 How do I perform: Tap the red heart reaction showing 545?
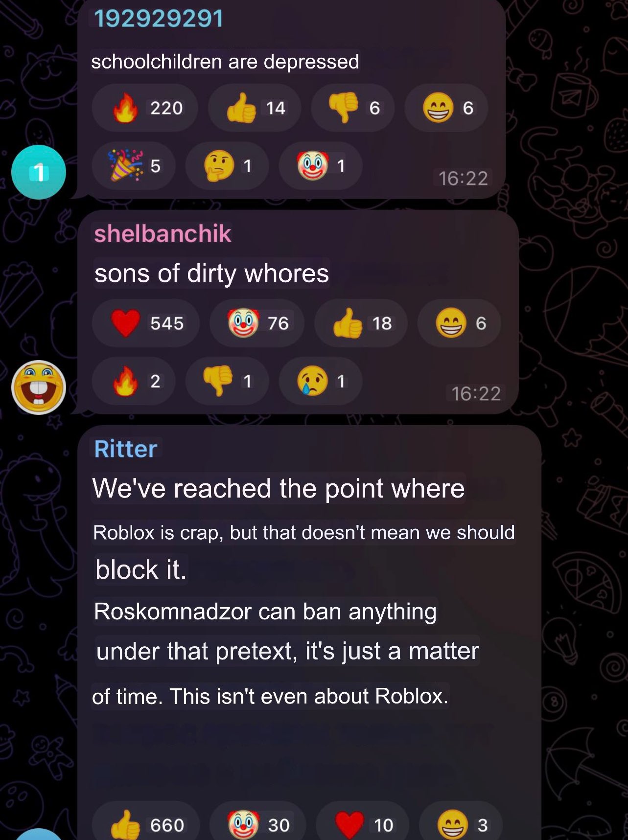pyautogui.click(x=146, y=323)
